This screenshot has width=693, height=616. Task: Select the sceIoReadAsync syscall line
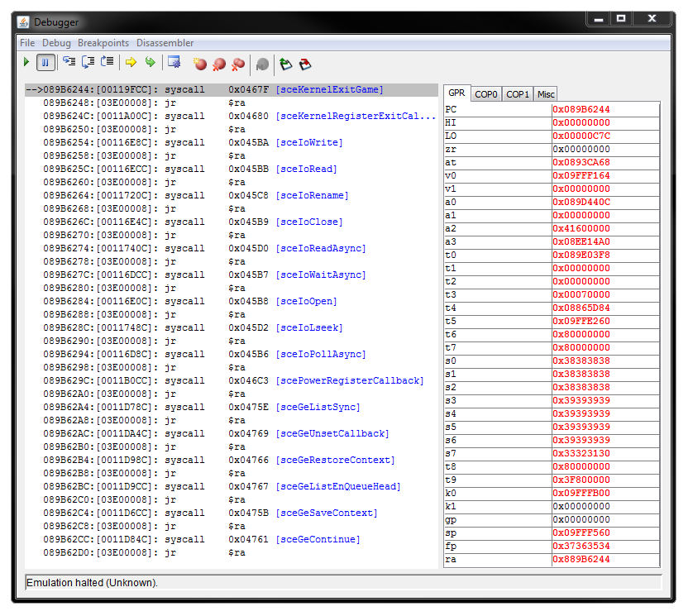pos(232,249)
